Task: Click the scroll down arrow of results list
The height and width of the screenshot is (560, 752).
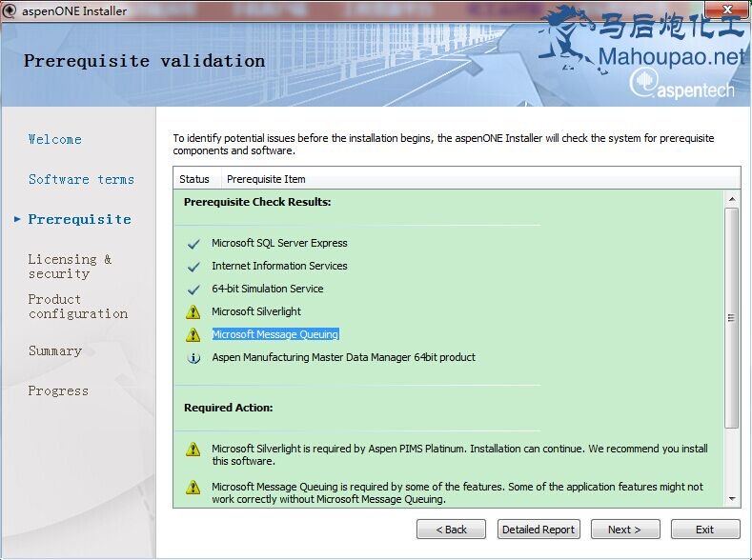Action: point(732,499)
